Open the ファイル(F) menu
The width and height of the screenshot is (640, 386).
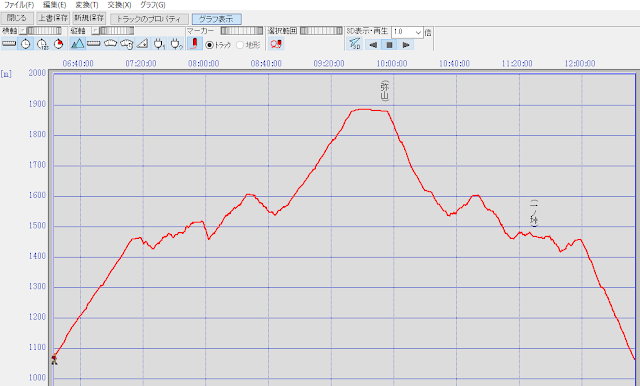click(x=19, y=5)
